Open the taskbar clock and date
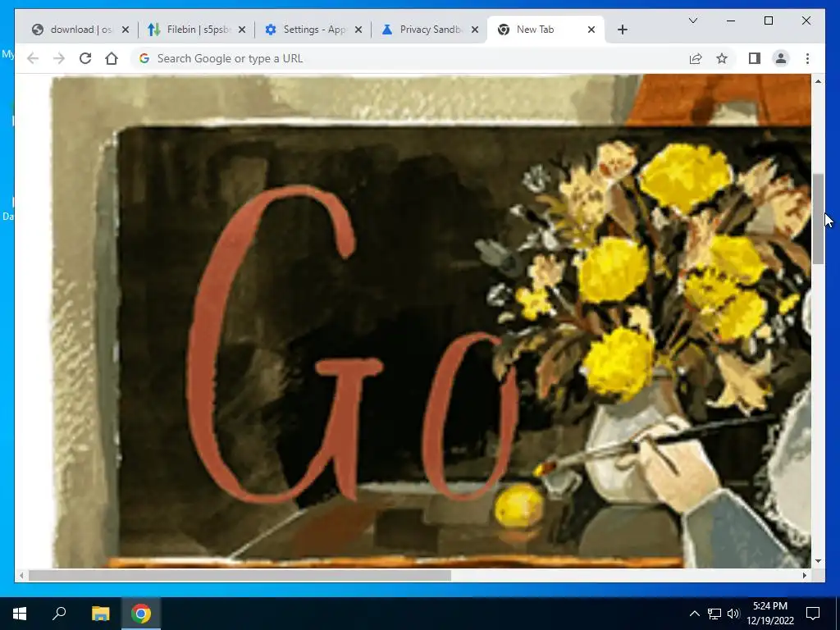840x630 pixels. click(x=770, y=614)
